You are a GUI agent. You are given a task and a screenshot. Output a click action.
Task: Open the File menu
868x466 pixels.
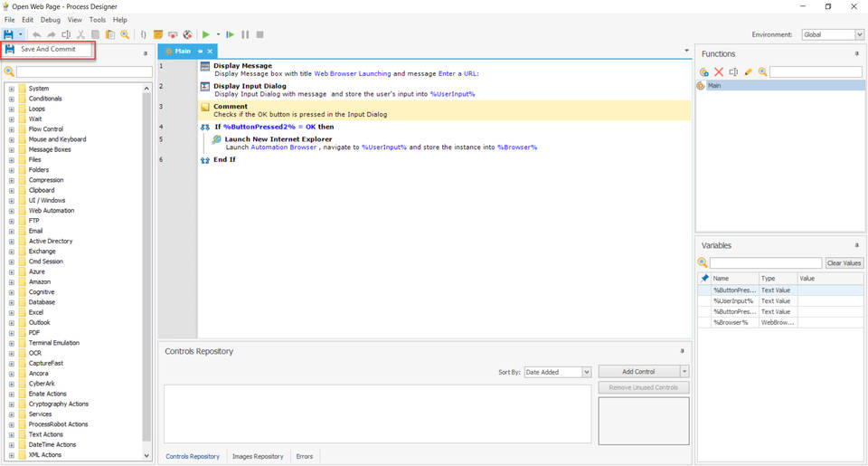tap(9, 20)
